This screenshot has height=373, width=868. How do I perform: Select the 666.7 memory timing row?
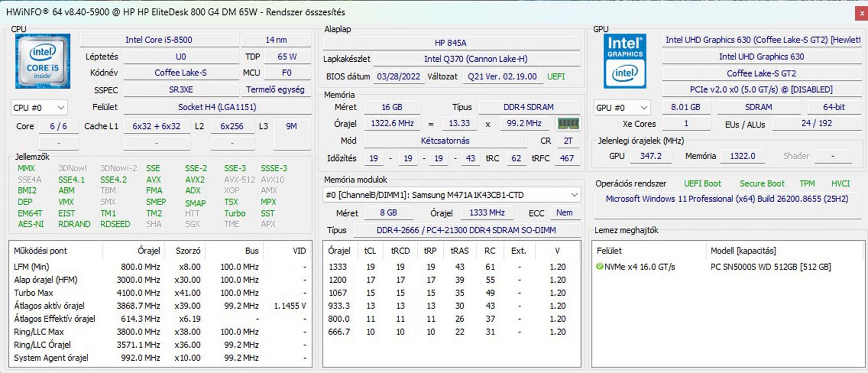[x=452, y=332]
